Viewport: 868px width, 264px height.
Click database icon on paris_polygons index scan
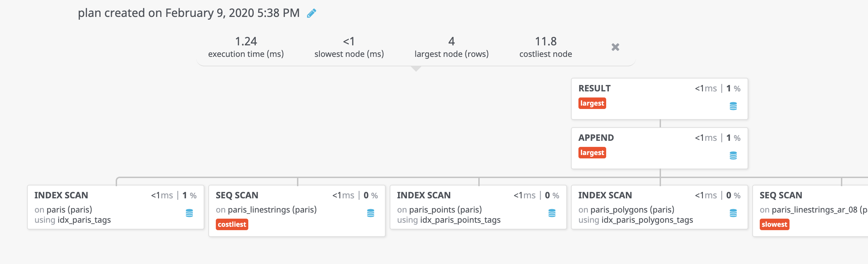tap(733, 213)
